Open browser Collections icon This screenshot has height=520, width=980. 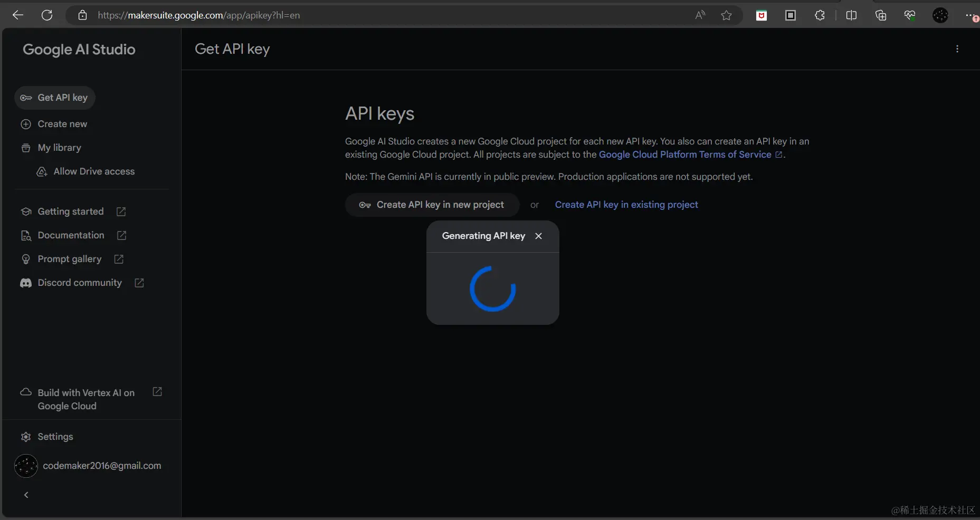[880, 15]
